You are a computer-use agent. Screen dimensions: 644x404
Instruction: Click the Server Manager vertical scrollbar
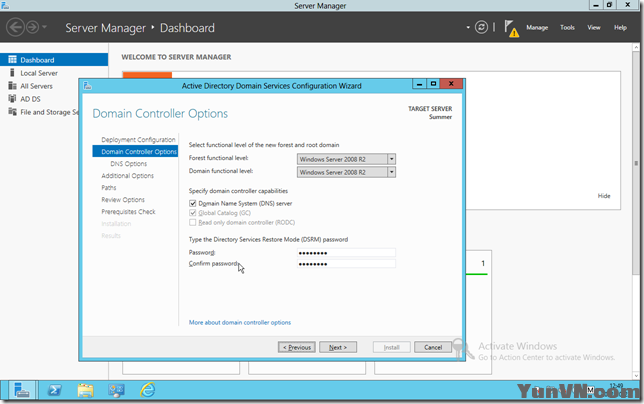[636, 164]
